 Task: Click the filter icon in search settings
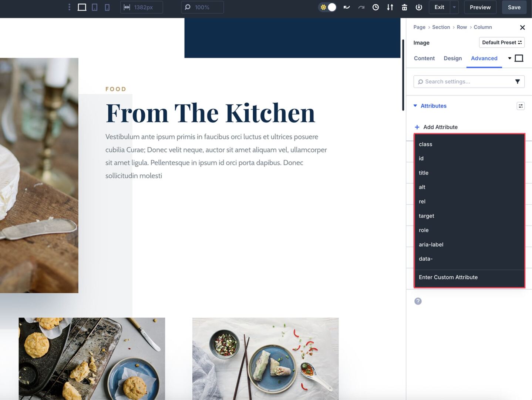click(518, 81)
